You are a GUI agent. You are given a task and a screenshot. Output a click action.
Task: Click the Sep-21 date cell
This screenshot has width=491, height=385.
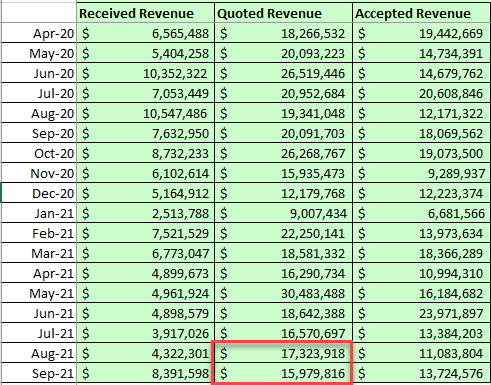pyautogui.click(x=39, y=373)
